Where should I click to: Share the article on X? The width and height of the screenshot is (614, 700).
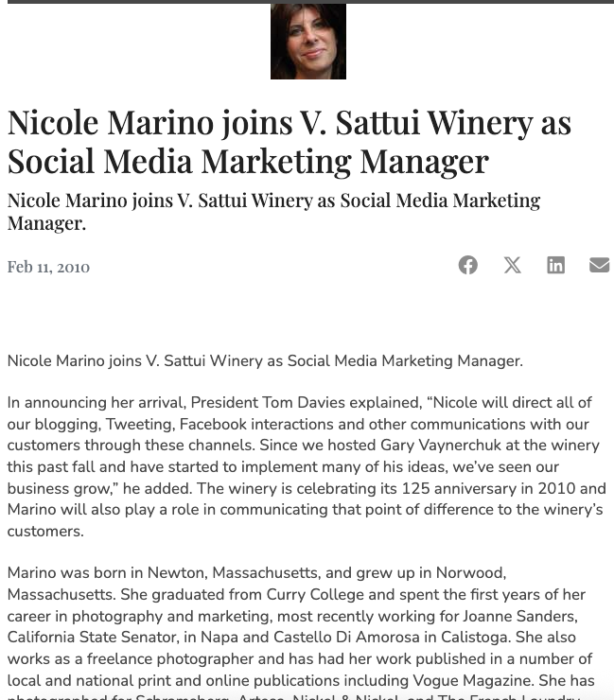[x=512, y=265]
